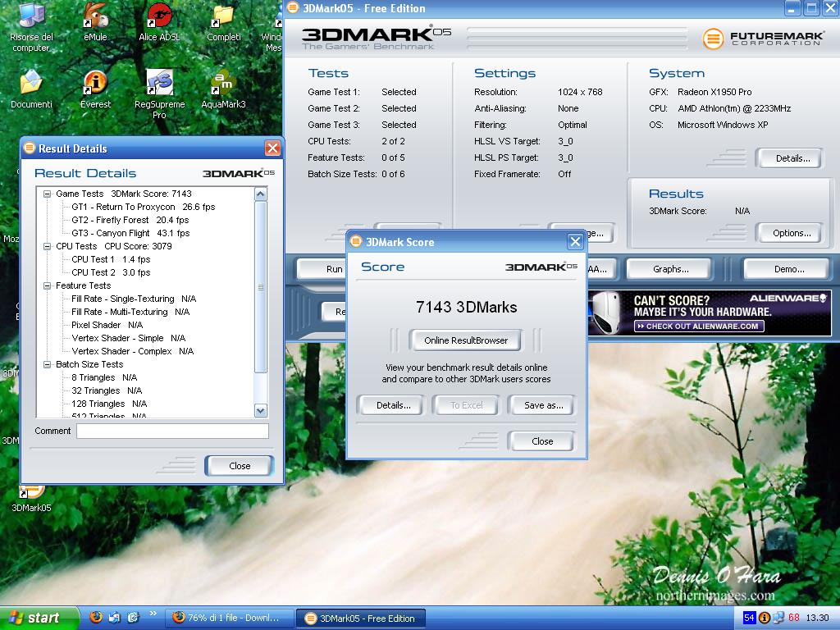The image size is (840, 630).
Task: Select the GT3 - Canyon Flight row
Action: [130, 233]
